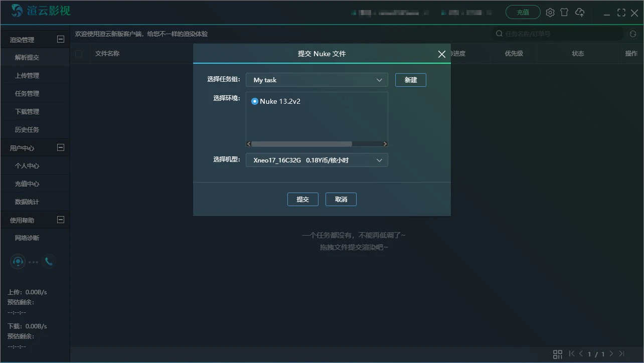Go to last page arrow
Image resolution: width=644 pixels, height=363 pixels.
pos(621,354)
